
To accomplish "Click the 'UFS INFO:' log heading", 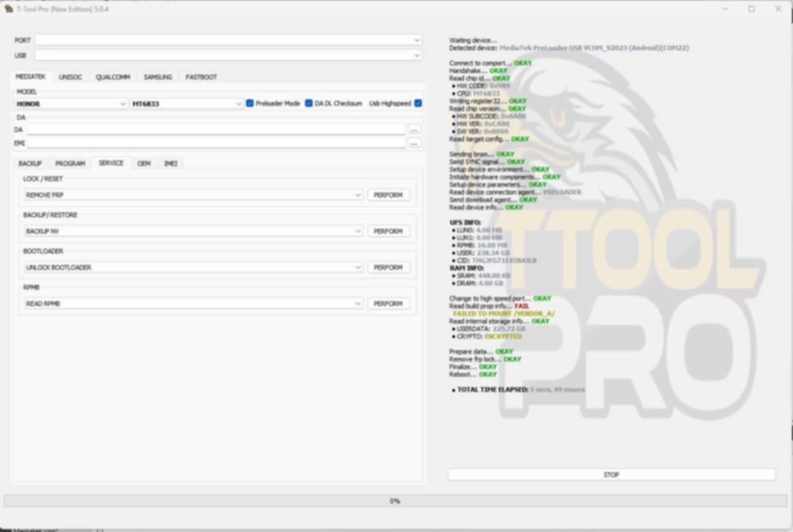I will tap(465, 222).
